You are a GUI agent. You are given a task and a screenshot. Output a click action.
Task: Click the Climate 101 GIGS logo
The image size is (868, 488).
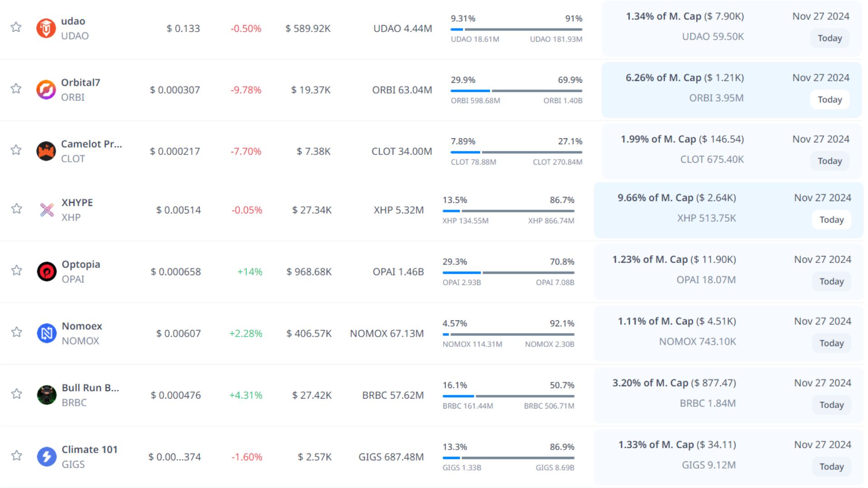[x=47, y=456]
